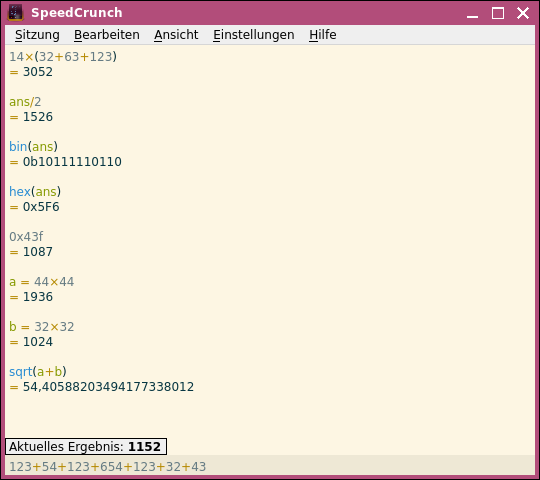Open the Bearbeiten menu

pyautogui.click(x=107, y=35)
